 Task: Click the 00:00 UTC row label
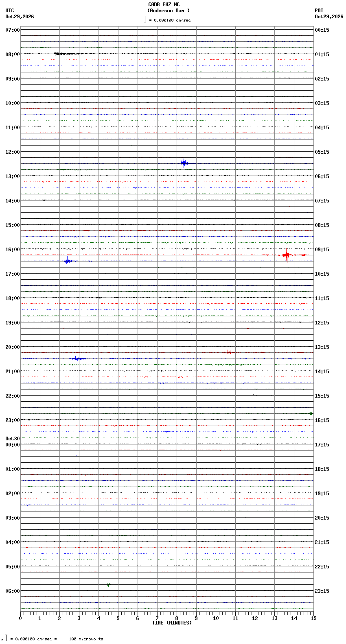(x=13, y=445)
